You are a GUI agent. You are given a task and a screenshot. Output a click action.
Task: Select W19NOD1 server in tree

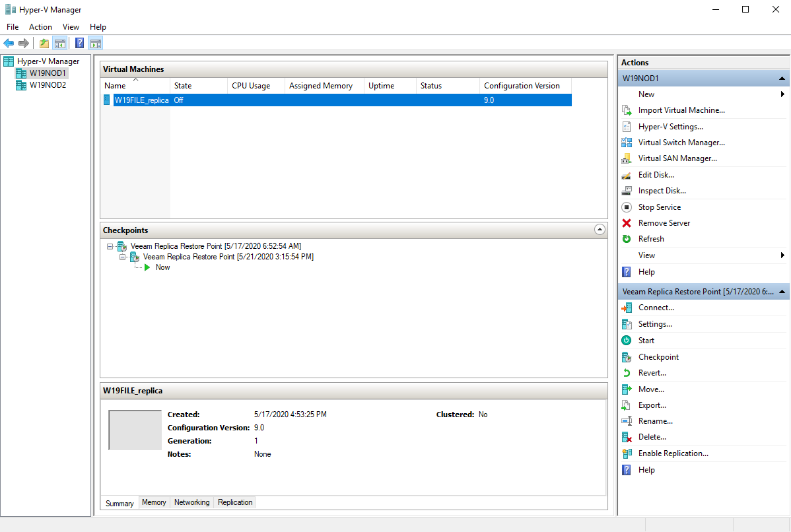click(48, 73)
